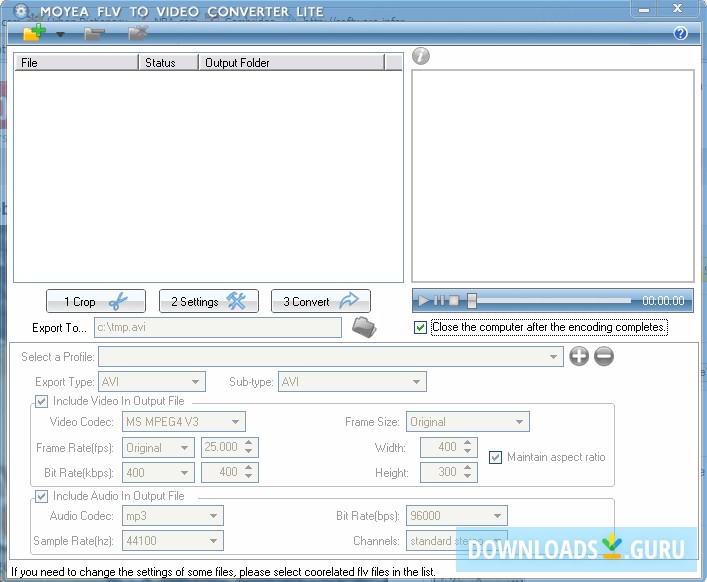Viewport: 707px width, 582px height.
Task: Click the Output Folder column header
Action: [x=292, y=63]
